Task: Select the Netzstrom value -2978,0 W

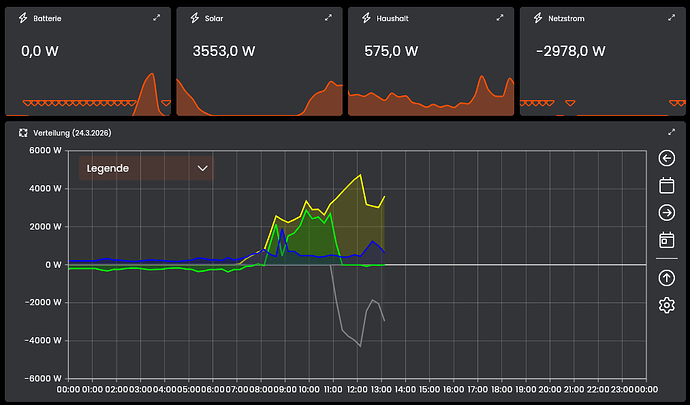Action: tap(570, 50)
